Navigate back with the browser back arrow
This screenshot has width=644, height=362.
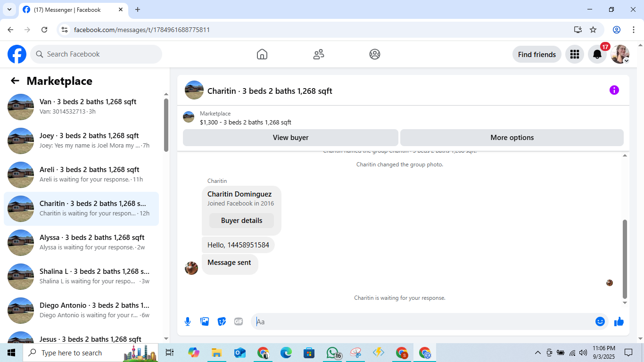(x=10, y=30)
